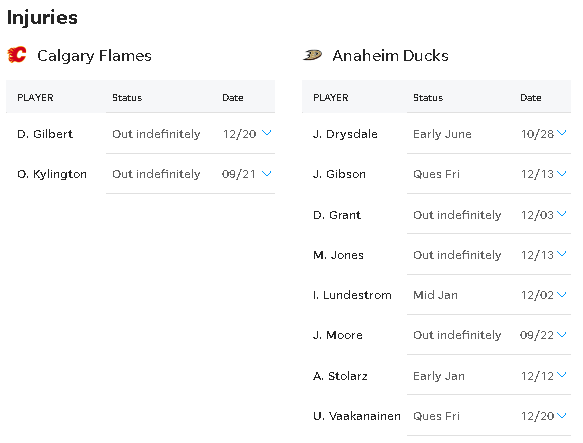Click the Calgary Flames team logo

17,55
